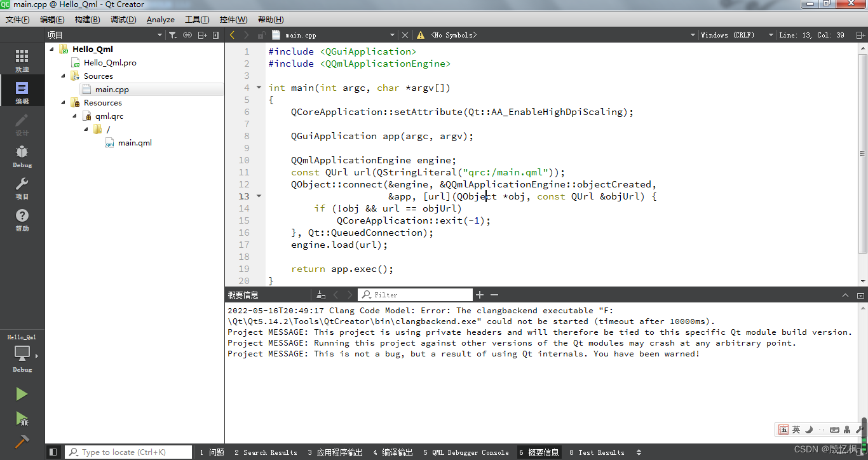Open the main.cpp open-documents dropdown
This screenshot has height=460, width=868.
[334, 35]
